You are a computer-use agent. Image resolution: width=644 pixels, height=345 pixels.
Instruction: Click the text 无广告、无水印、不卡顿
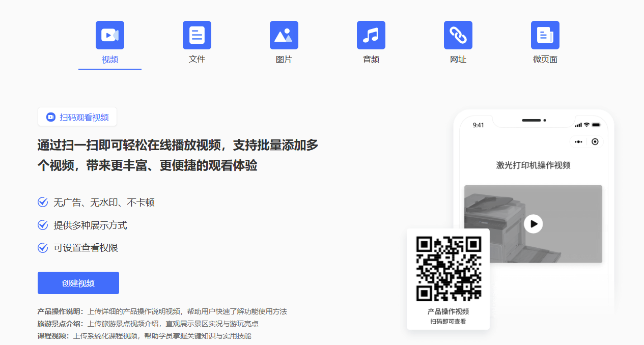click(104, 203)
